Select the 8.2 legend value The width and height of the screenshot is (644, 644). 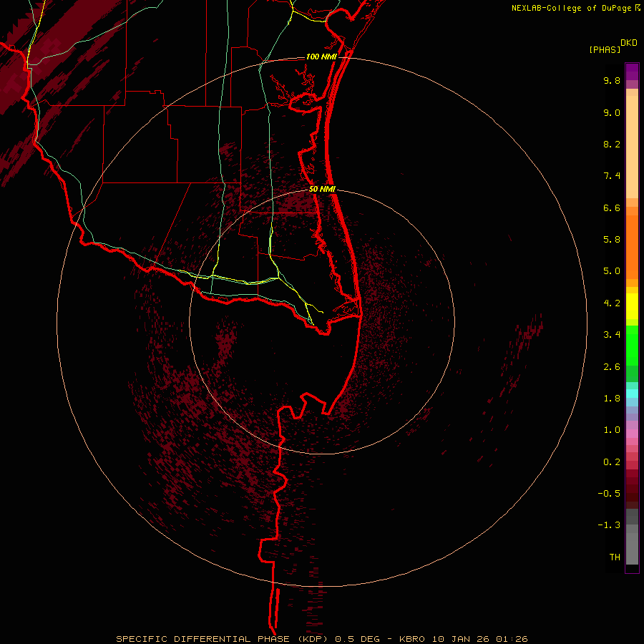pos(612,144)
